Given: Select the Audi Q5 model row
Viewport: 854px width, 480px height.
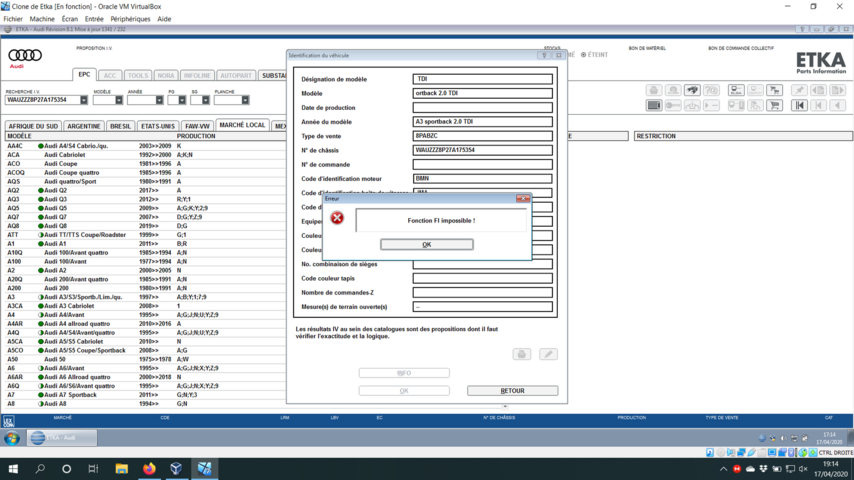Looking at the screenshot, I should [145, 208].
